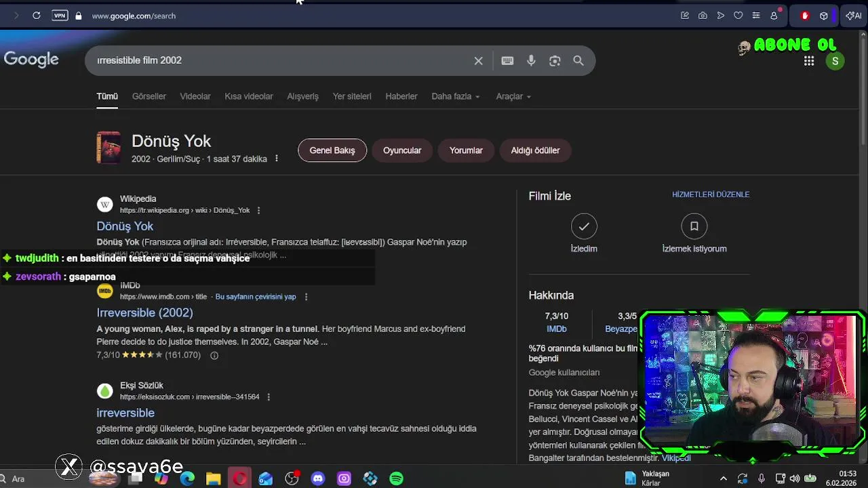Open the easy setup sliders icon

[756, 16]
